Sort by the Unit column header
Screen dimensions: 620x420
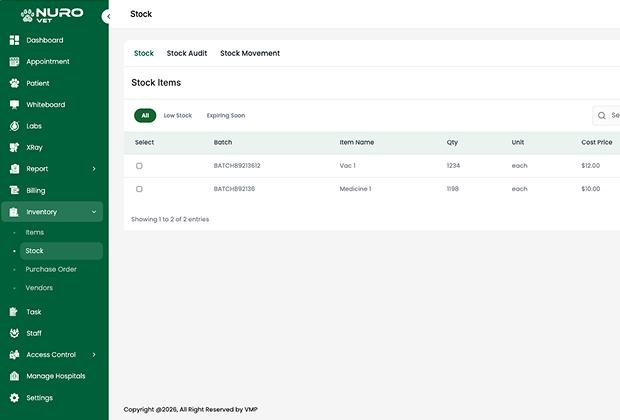(518, 142)
